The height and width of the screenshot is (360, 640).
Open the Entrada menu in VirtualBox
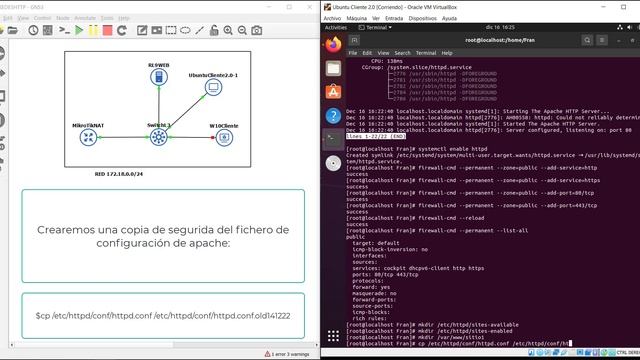pos(394,18)
